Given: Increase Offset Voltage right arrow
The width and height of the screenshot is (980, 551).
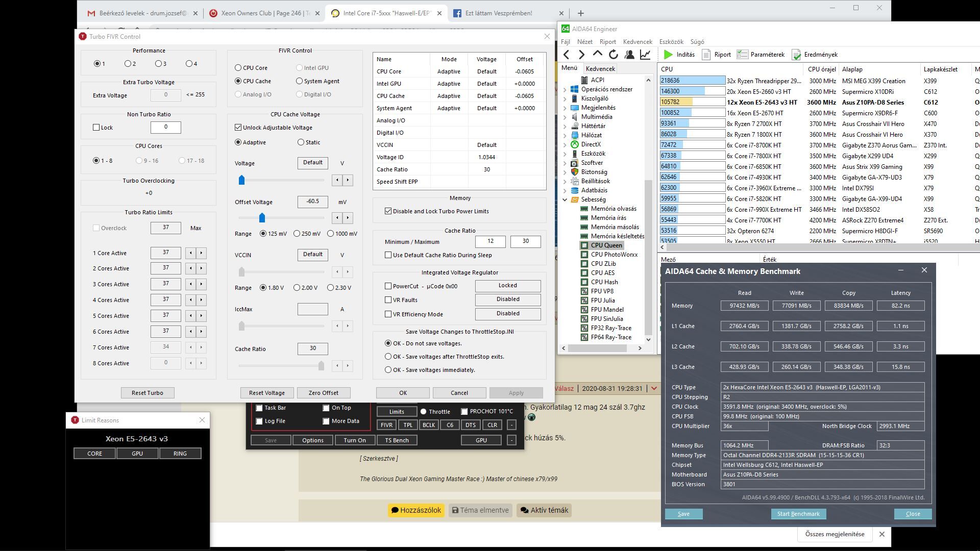Looking at the screenshot, I should tap(348, 218).
